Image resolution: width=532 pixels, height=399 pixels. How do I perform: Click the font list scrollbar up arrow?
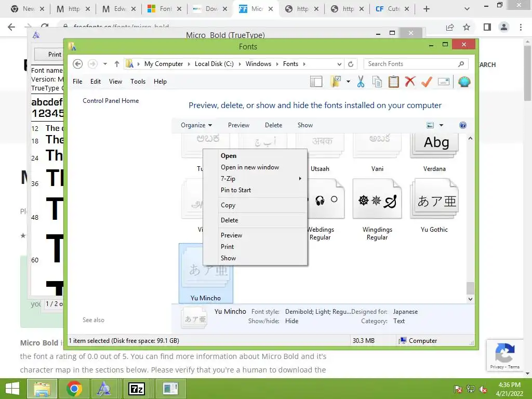pyautogui.click(x=470, y=138)
